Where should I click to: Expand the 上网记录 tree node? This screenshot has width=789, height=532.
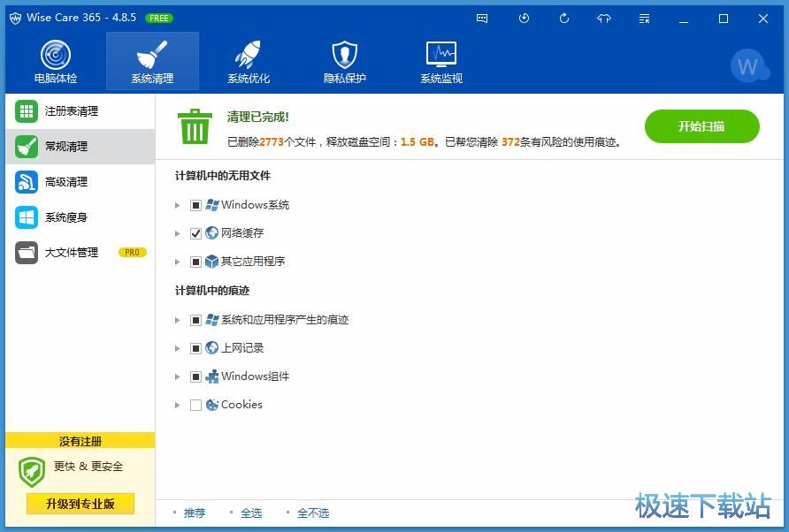(x=177, y=348)
